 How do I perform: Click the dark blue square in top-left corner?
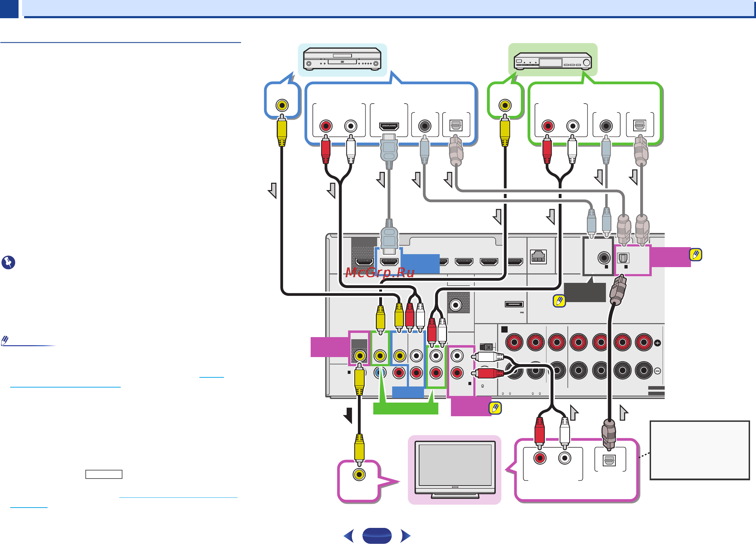pos(9,9)
